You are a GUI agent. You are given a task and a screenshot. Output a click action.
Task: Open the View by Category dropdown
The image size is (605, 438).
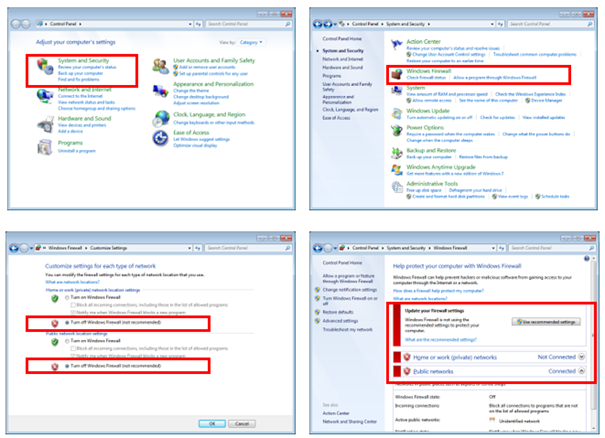click(x=251, y=42)
